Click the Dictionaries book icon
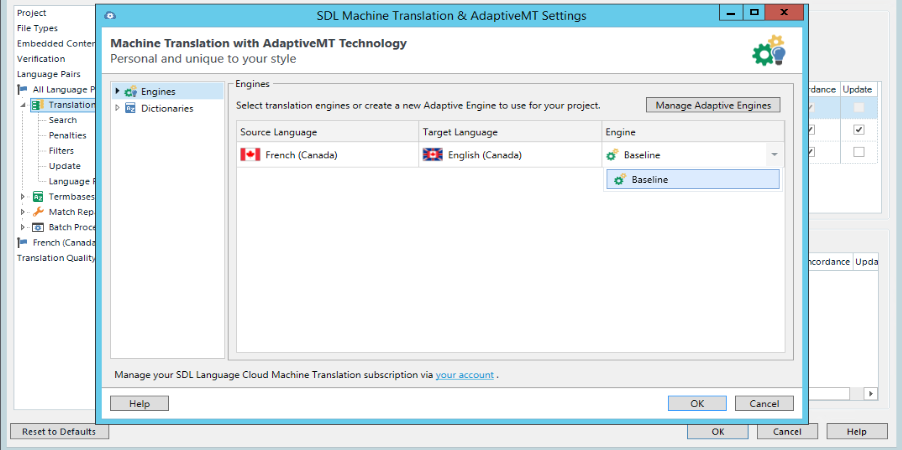Image resolution: width=902 pixels, height=450 pixels. click(130, 108)
